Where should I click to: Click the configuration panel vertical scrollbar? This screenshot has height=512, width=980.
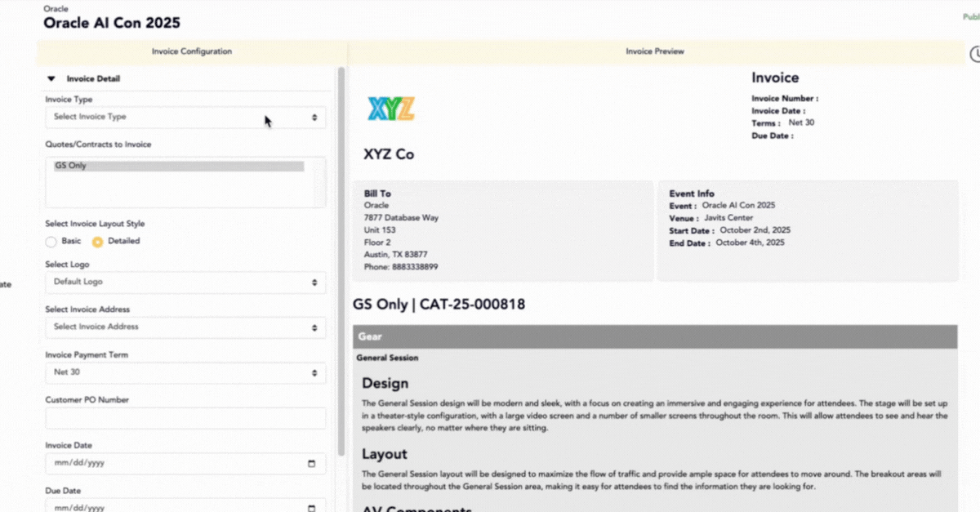pos(341,261)
